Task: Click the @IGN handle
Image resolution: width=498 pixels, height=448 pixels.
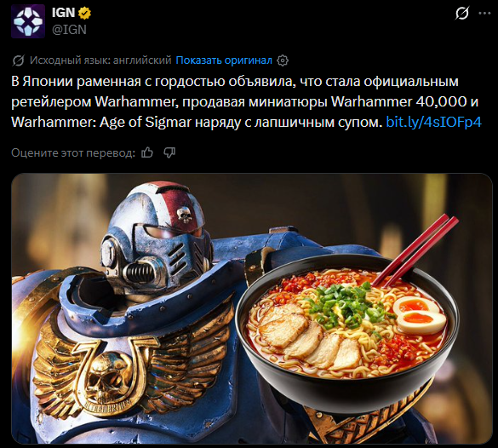Action: [69, 30]
